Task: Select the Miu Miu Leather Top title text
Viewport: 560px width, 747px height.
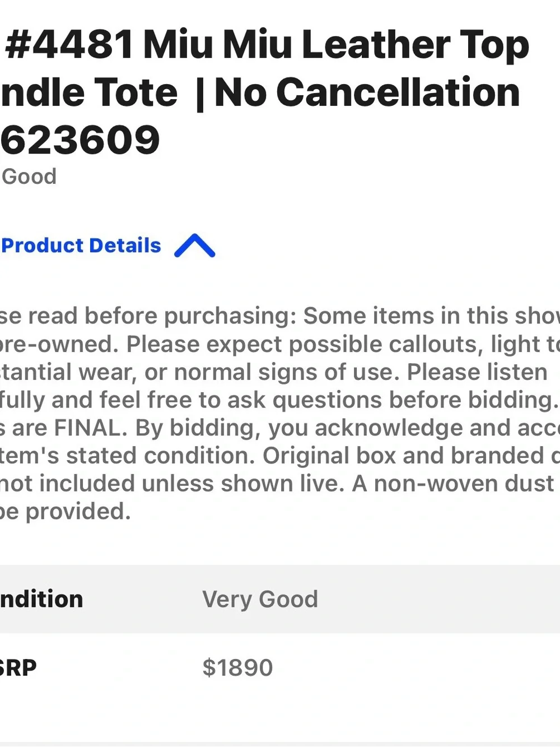Action: click(x=336, y=46)
